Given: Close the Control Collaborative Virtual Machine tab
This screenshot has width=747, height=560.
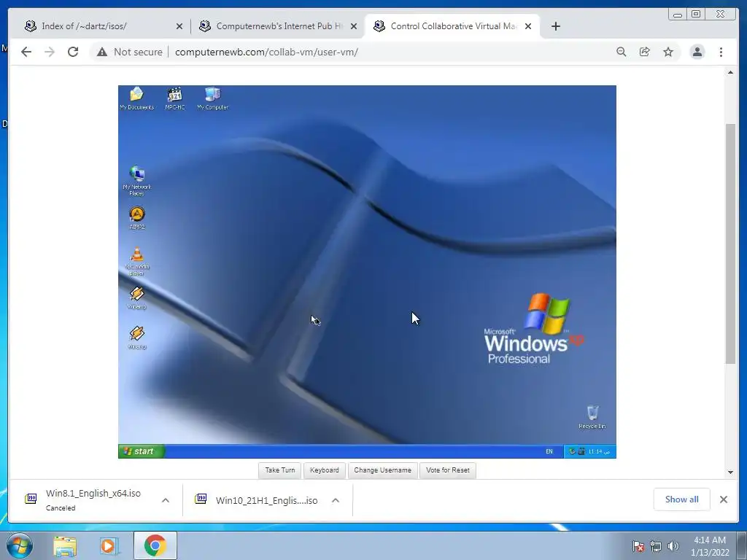Looking at the screenshot, I should (x=528, y=26).
